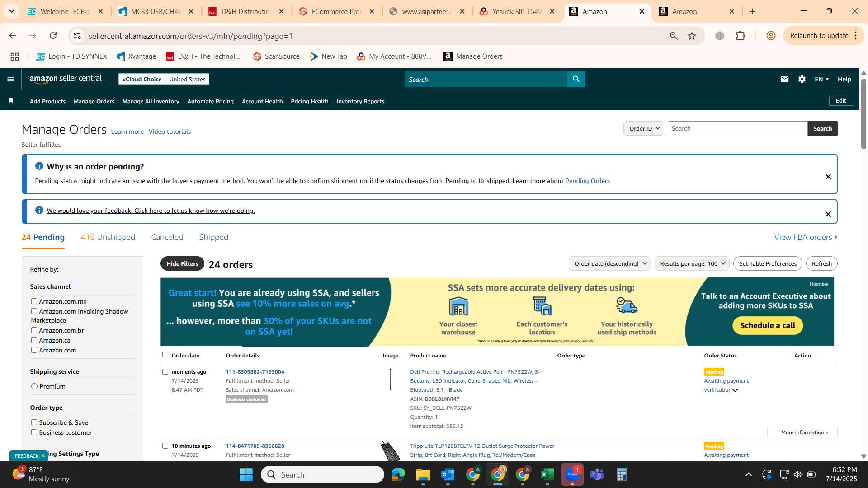
Task: Open Windows Start menu
Action: (246, 474)
